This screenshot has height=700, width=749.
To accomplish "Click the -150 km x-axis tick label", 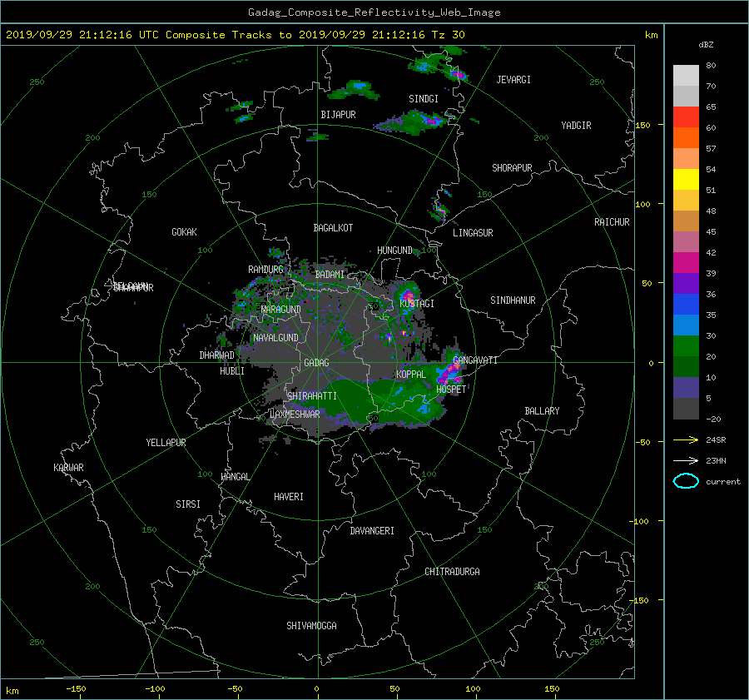I will [x=76, y=689].
